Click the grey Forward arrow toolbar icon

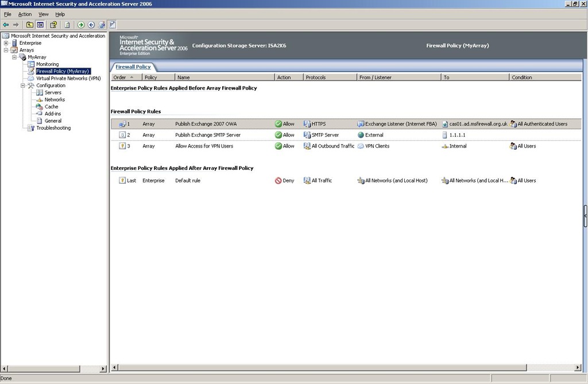point(16,25)
